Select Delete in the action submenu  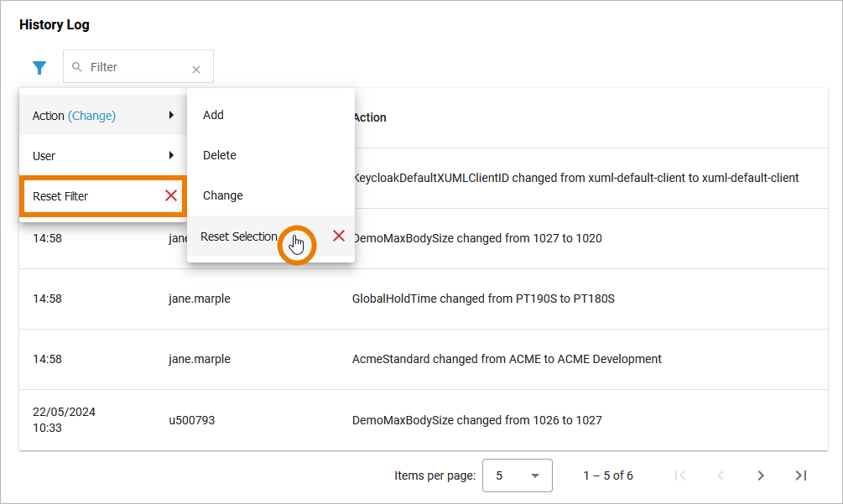click(x=220, y=155)
